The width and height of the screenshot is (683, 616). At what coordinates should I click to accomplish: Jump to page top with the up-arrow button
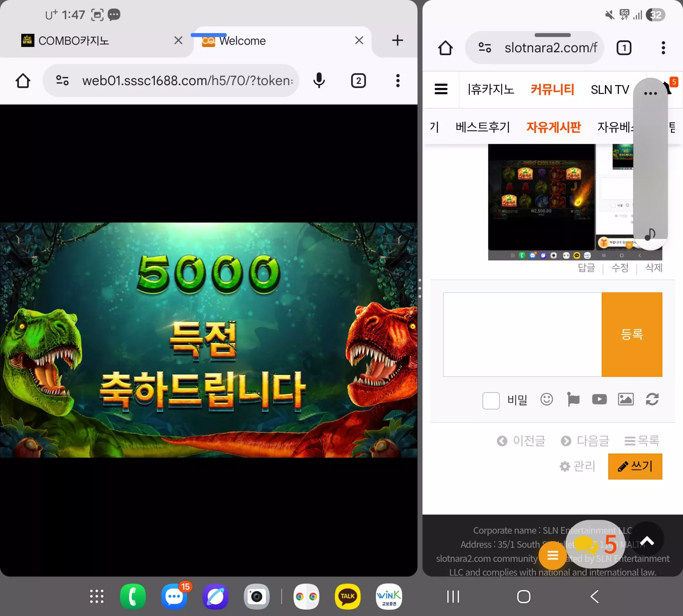click(x=647, y=541)
